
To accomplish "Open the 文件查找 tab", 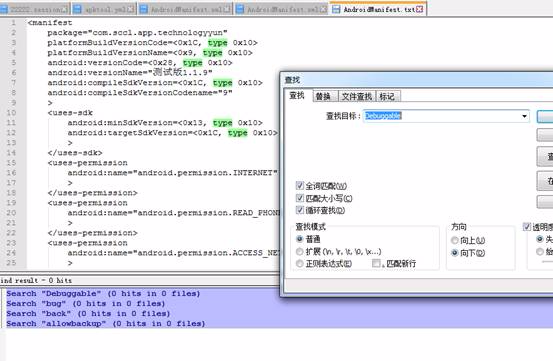I will click(x=357, y=96).
